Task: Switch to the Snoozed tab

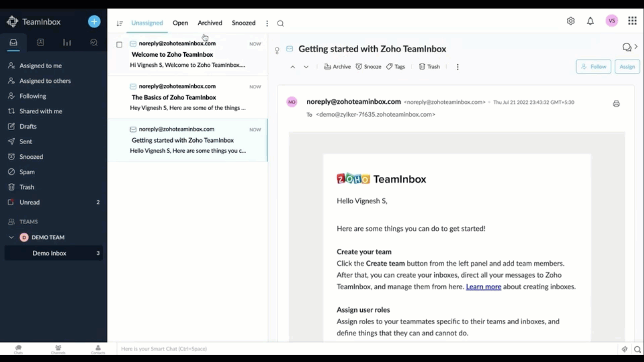Action: tap(244, 23)
